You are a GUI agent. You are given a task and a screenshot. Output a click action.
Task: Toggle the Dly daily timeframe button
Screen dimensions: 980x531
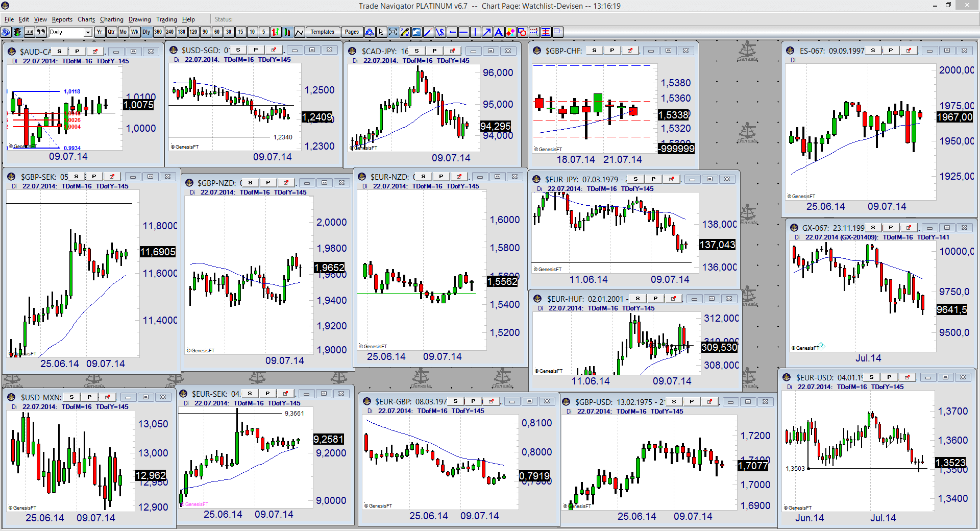point(146,32)
